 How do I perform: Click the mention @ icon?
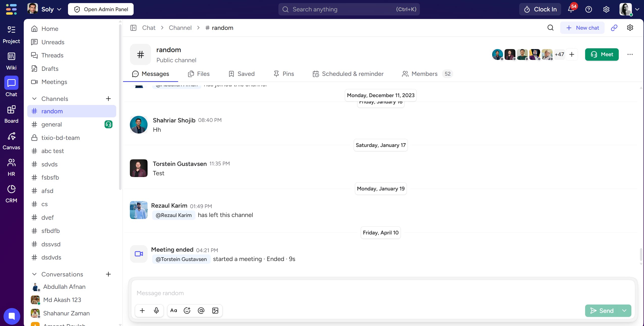(x=201, y=310)
